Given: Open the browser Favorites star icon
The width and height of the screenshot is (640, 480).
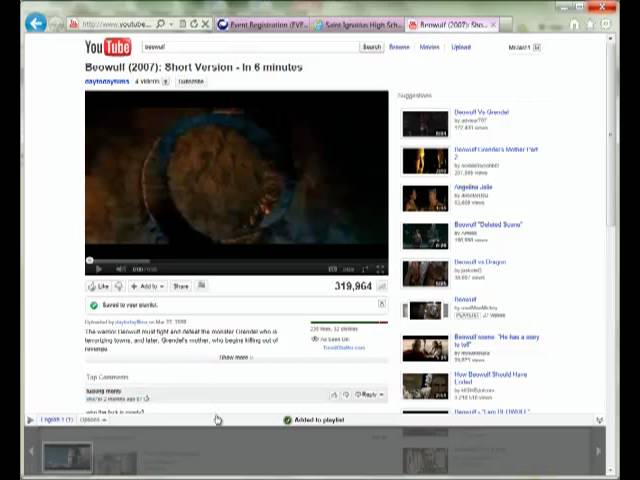Looking at the screenshot, I should click(590, 24).
